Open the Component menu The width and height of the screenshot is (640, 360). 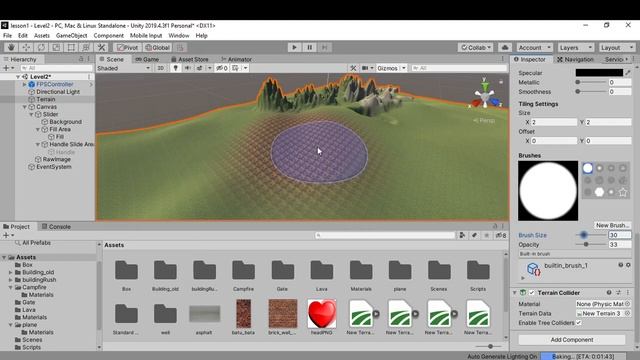coord(109,36)
